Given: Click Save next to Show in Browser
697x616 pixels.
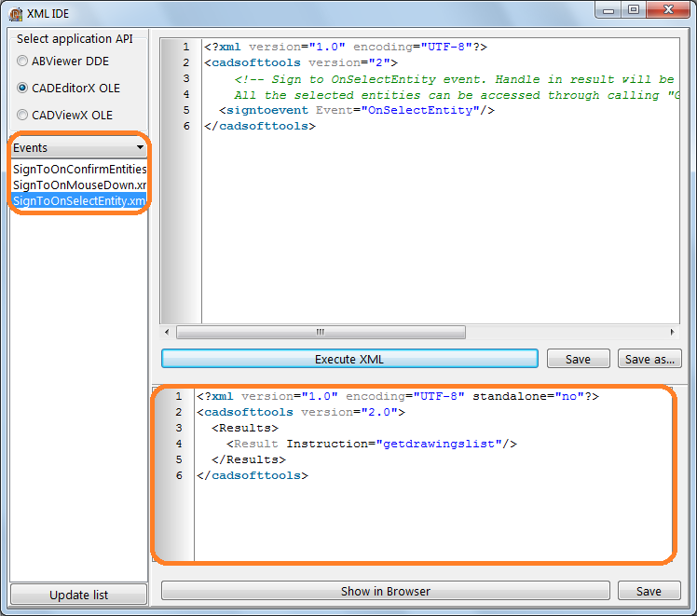Looking at the screenshot, I should [649, 591].
